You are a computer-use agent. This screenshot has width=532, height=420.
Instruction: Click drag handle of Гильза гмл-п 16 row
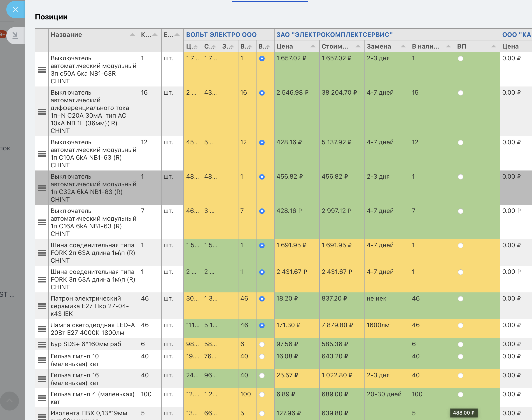coord(42,379)
